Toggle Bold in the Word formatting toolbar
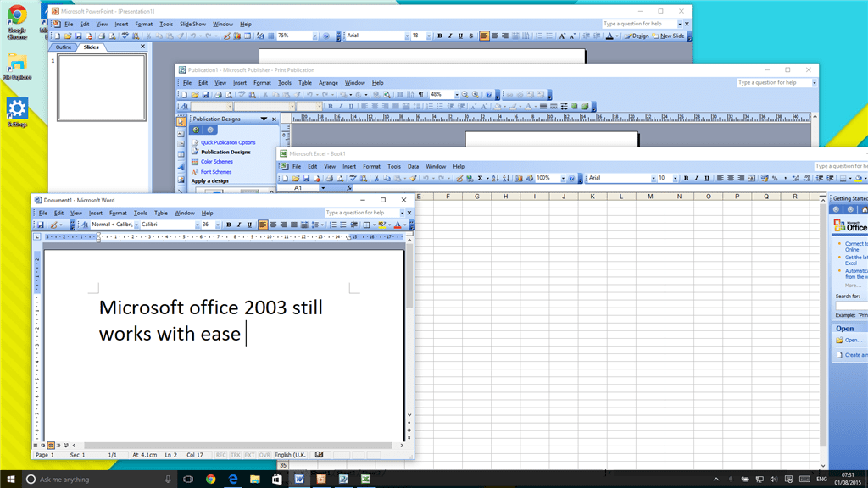Image resolution: width=868 pixels, height=488 pixels. [229, 225]
